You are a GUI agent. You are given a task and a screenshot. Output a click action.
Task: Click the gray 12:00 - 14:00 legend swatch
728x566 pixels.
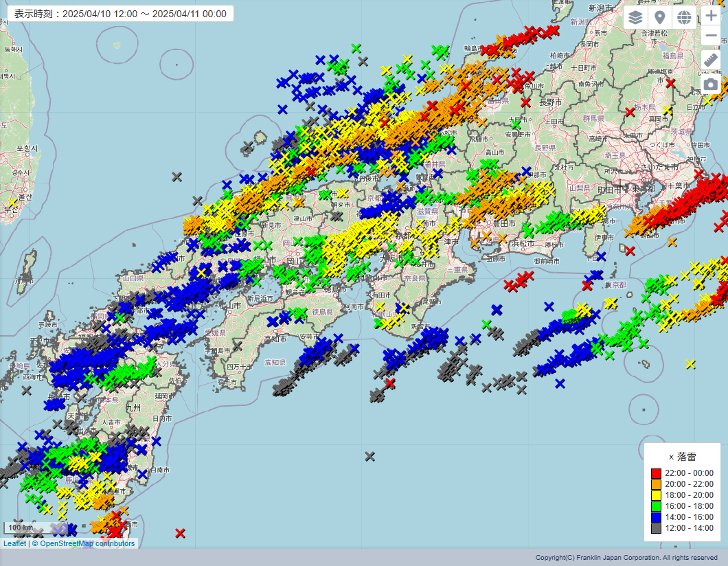tap(656, 528)
